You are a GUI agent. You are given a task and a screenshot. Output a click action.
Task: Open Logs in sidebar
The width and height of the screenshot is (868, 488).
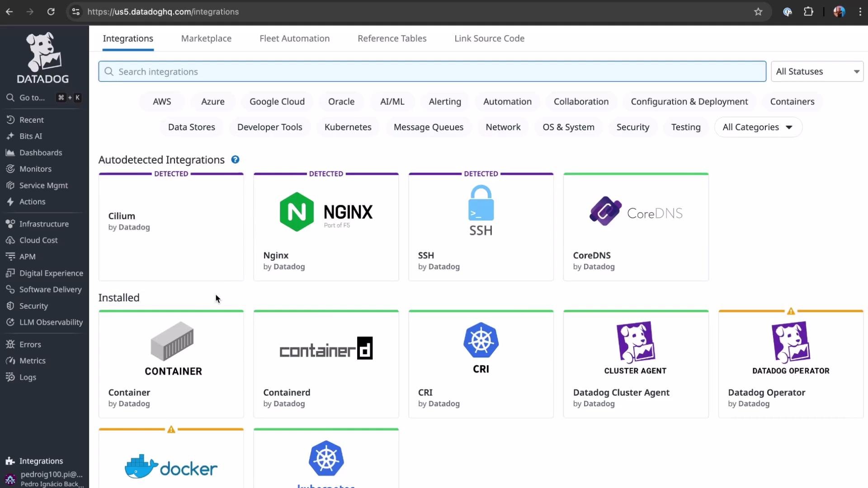28,377
